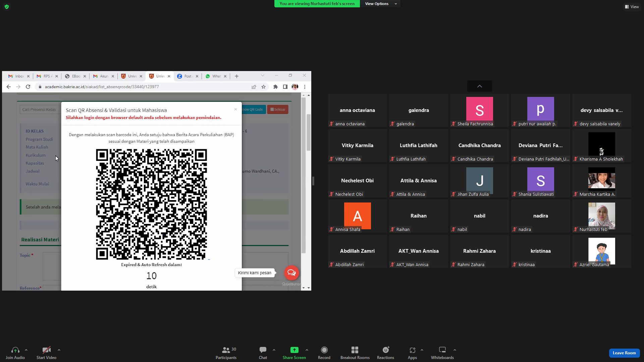Open the browser tab search chevron

pos(263,75)
